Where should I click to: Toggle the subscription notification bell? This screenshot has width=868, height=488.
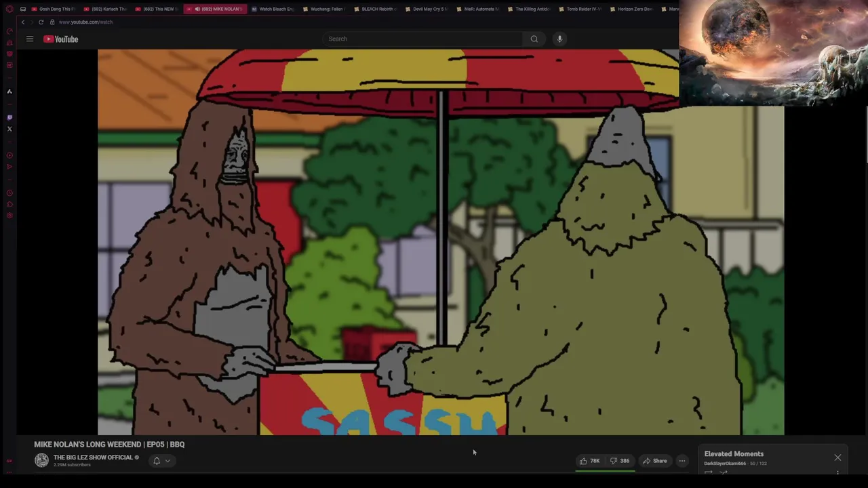(157, 461)
